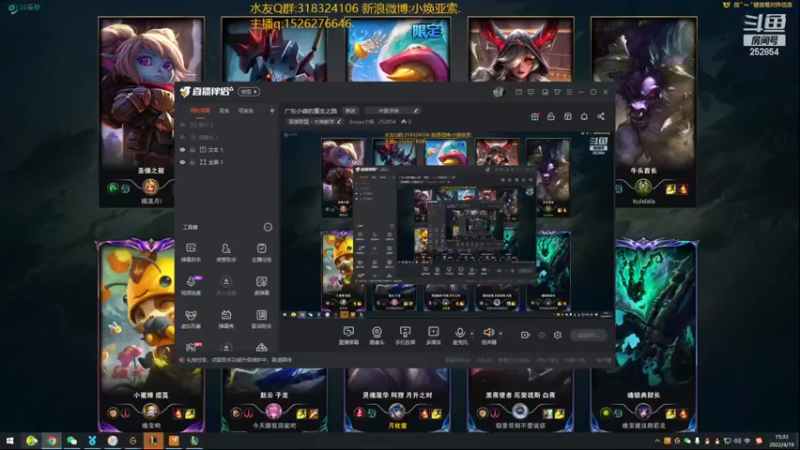Open the 视频连麦 tool with purple badge
Screen dimensions: 800x450
(191, 285)
